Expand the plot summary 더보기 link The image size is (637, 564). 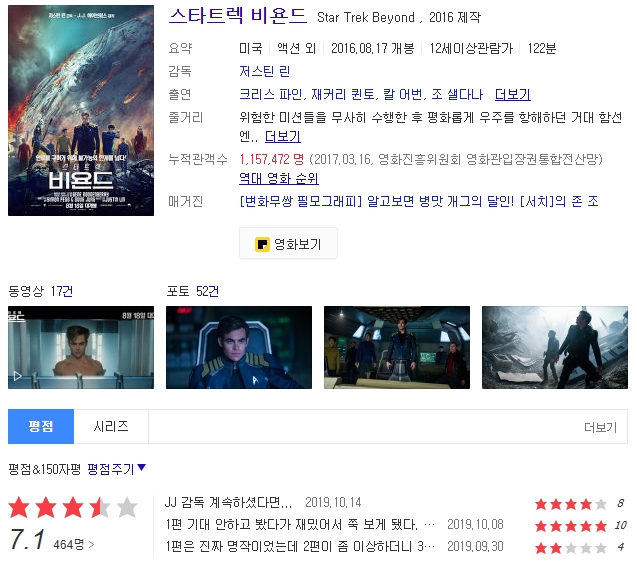click(x=283, y=137)
